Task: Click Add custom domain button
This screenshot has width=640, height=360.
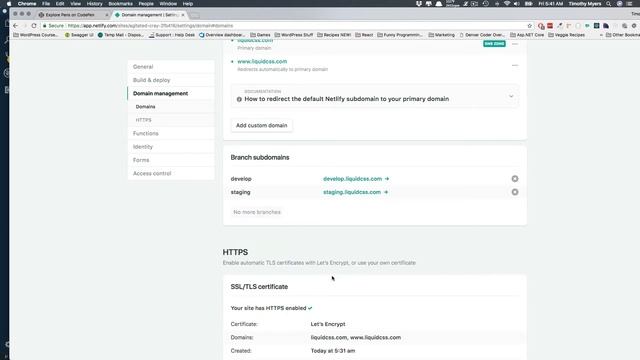Action: (262, 125)
